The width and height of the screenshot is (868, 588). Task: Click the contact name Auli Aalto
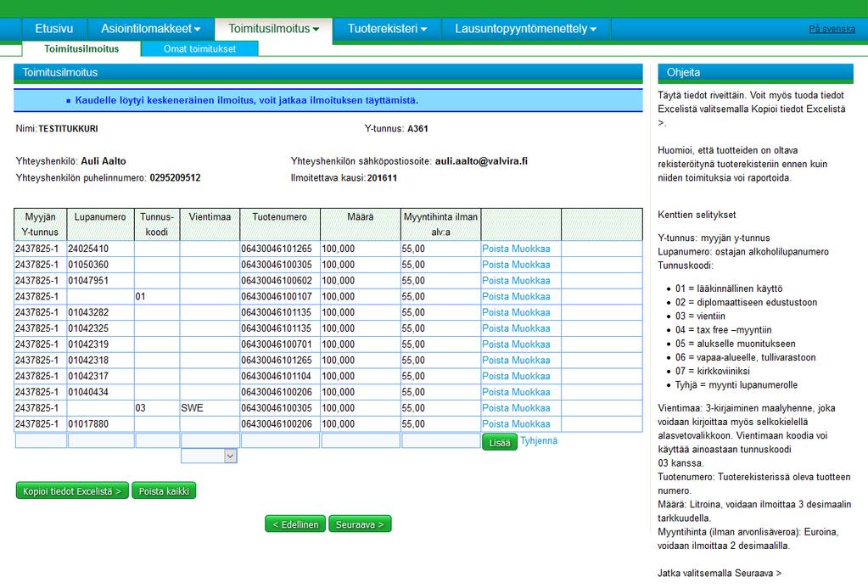click(104, 161)
